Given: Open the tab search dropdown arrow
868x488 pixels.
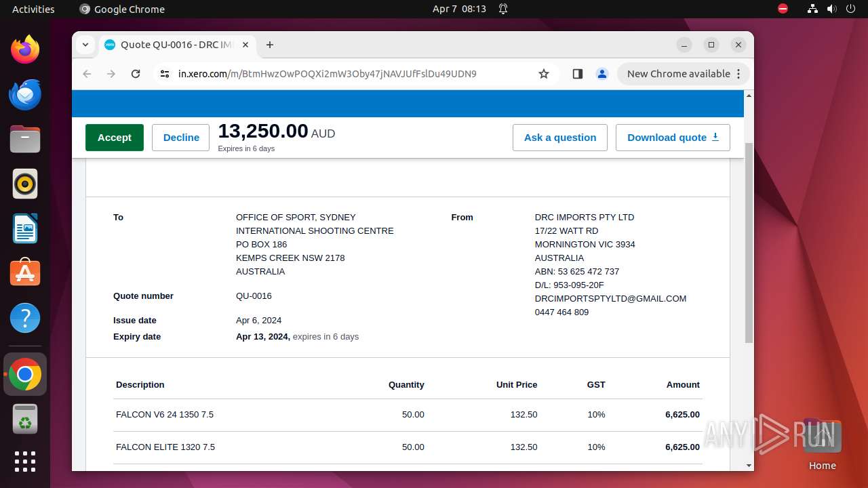Looking at the screenshot, I should click(x=85, y=45).
